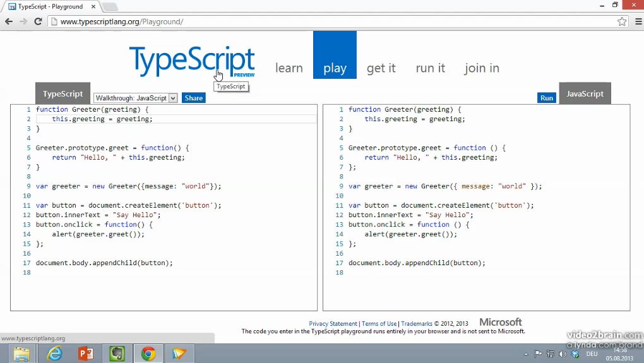644x363 pixels.
Task: Click the page icon in address bar
Action: point(54,21)
